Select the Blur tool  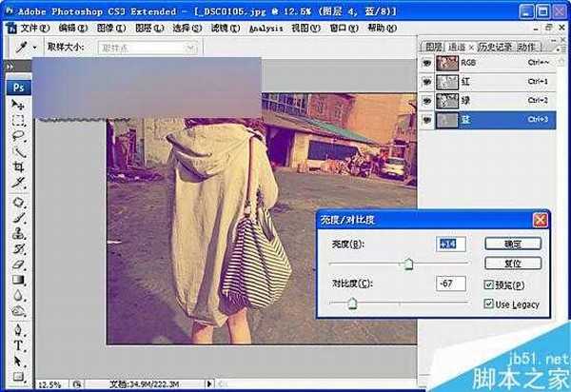pyautogui.click(x=18, y=295)
